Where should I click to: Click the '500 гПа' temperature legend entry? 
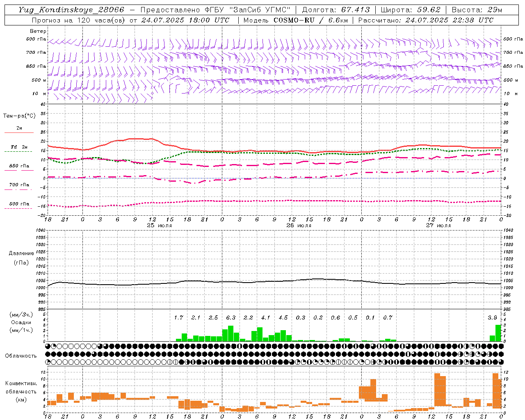19,203
